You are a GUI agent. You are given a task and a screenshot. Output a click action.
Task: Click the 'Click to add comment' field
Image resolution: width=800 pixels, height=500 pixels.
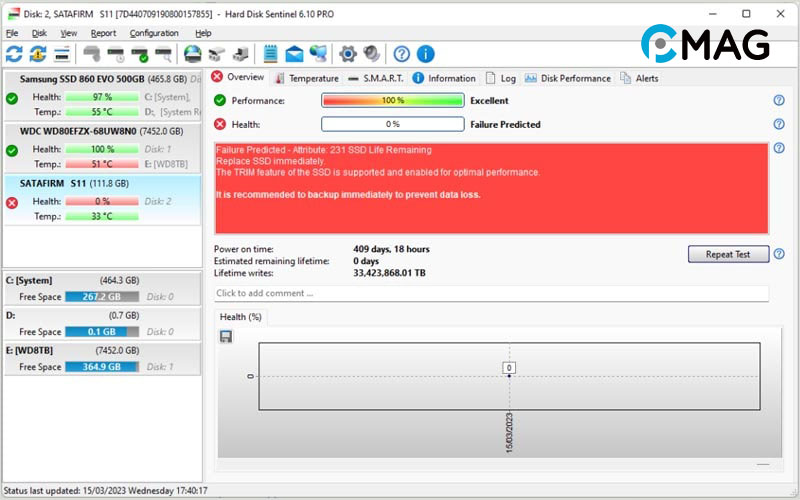[491, 293]
